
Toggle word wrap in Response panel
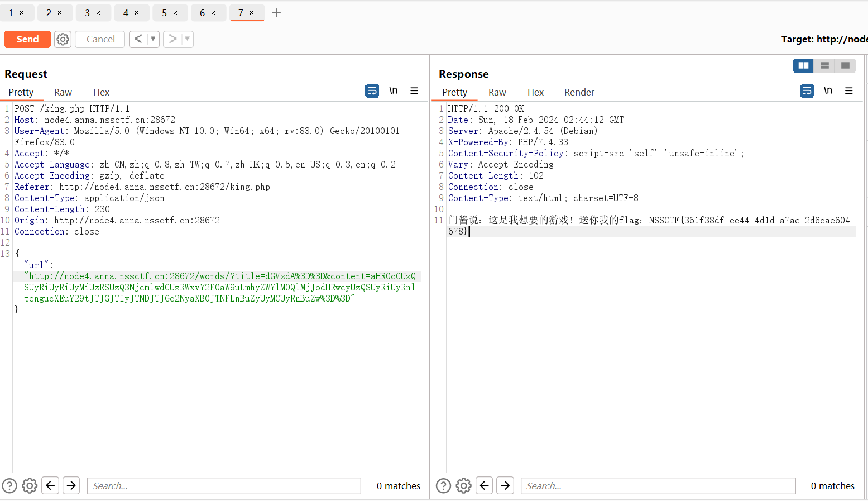click(807, 90)
